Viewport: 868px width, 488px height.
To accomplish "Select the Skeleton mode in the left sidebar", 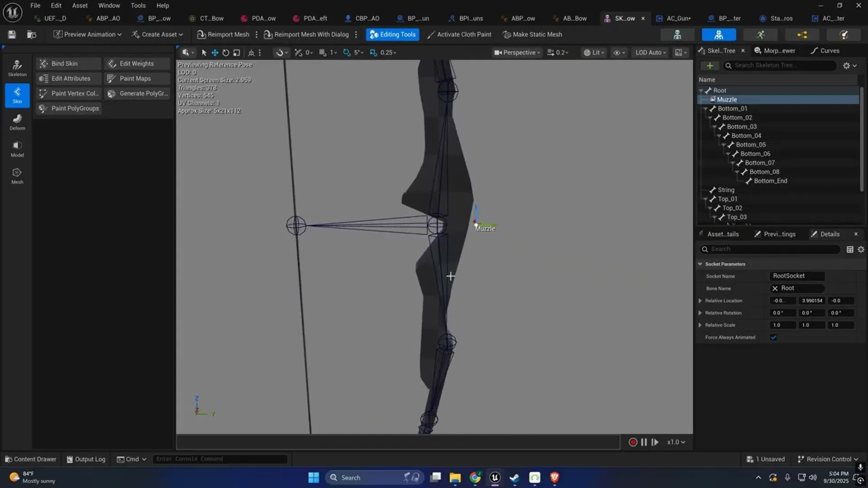I will point(17,67).
